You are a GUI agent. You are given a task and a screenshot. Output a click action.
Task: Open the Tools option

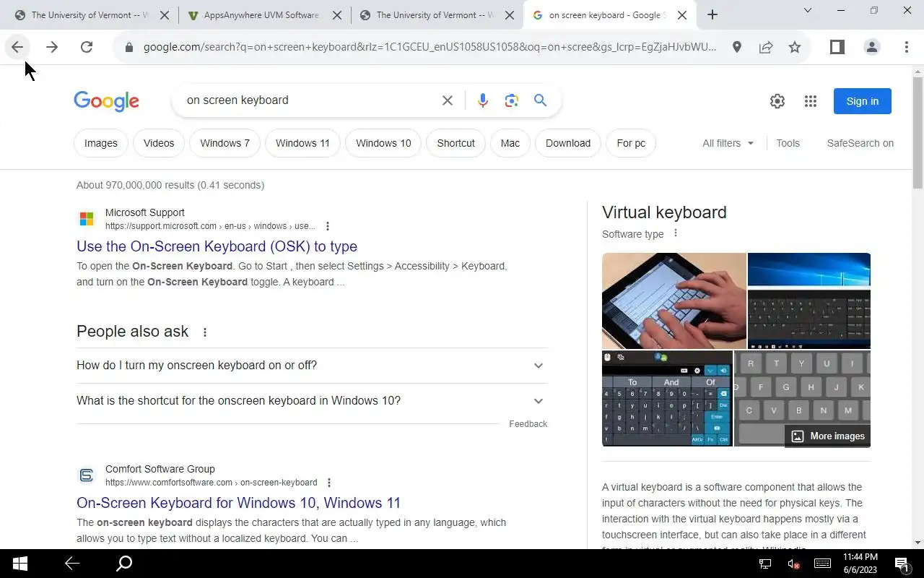[788, 143]
